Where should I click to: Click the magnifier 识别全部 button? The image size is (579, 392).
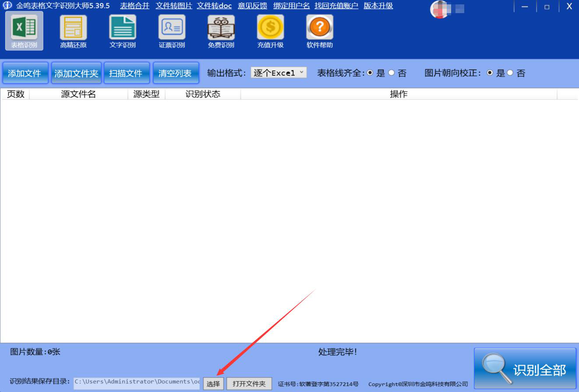525,369
